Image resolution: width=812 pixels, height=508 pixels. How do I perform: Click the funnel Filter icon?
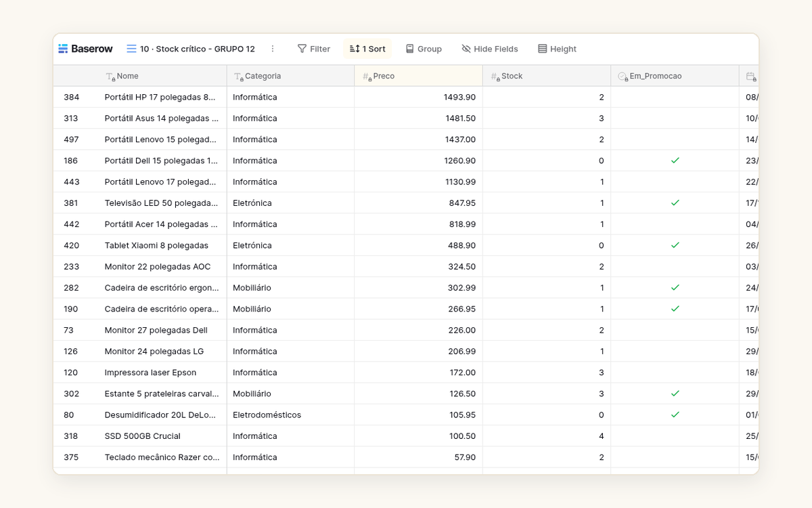(302, 49)
